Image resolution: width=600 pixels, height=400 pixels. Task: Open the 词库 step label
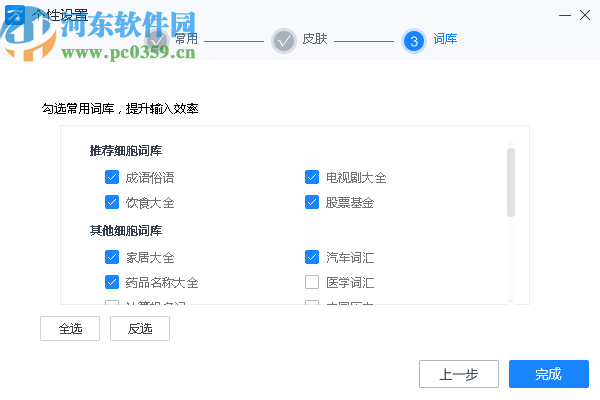click(445, 39)
